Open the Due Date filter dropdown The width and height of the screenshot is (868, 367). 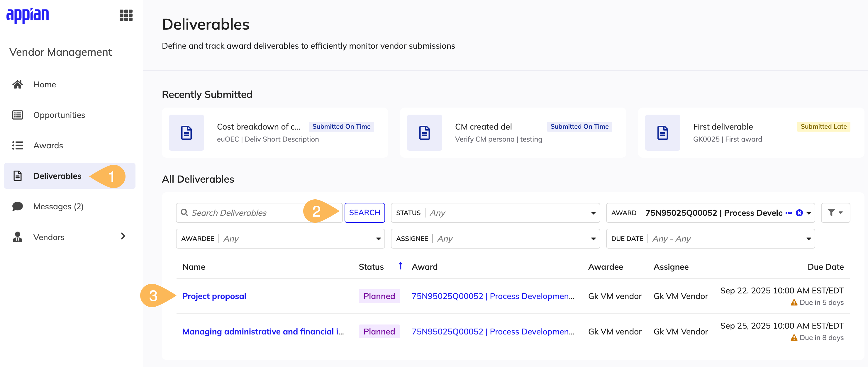tap(710, 239)
